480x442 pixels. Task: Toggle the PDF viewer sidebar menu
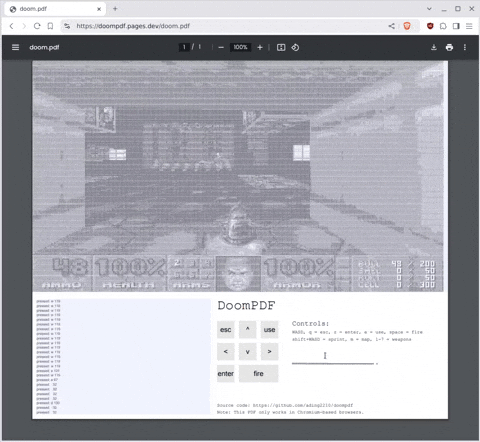(x=15, y=47)
